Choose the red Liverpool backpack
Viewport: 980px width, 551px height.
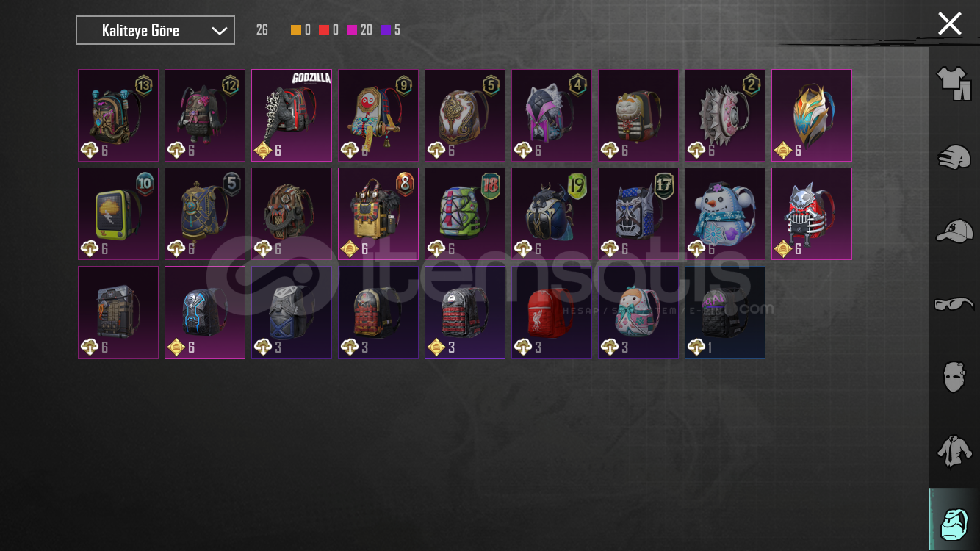pos(552,312)
